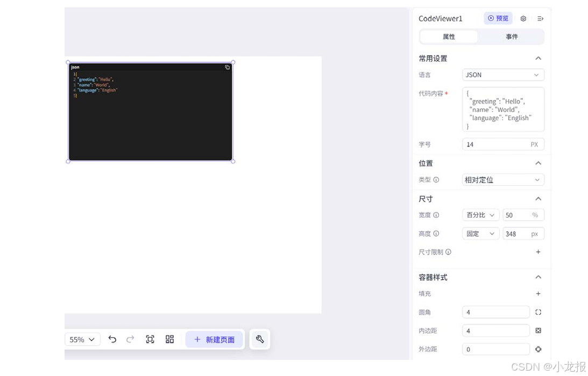This screenshot has width=588, height=376.
Task: Click the padding sides icon next to 内边距
Action: (538, 330)
